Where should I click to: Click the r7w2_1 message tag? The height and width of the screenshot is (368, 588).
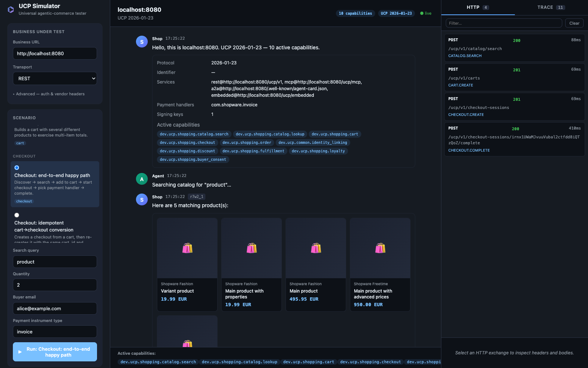coord(197,197)
